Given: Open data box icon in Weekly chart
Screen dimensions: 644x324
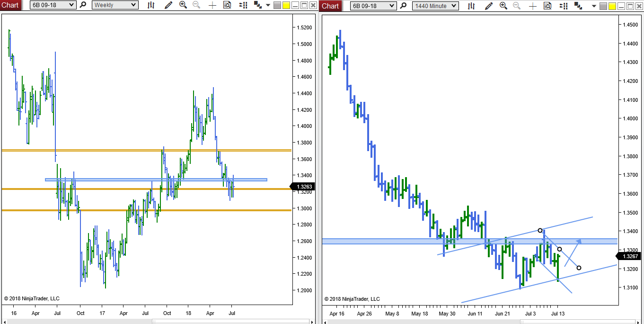Looking at the screenshot, I should (x=227, y=5).
